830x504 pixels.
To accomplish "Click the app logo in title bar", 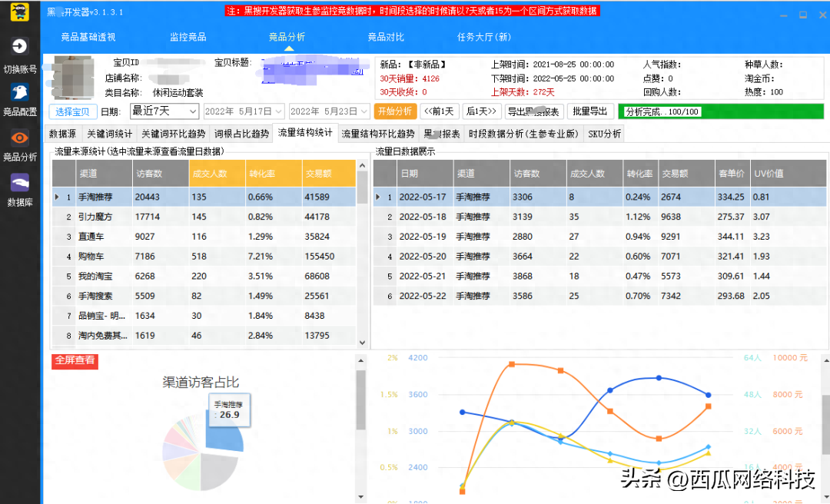I will [x=20, y=12].
